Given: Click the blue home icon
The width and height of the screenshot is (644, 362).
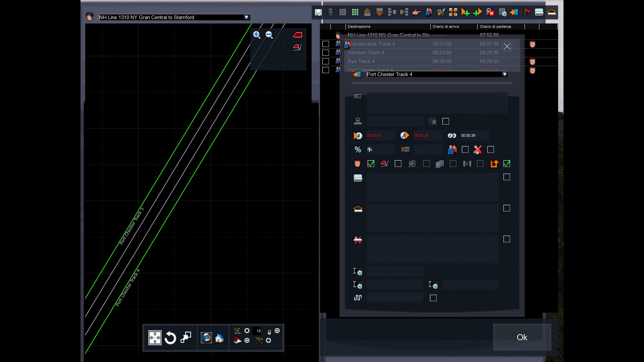Looking at the screenshot, I should 219,338.
